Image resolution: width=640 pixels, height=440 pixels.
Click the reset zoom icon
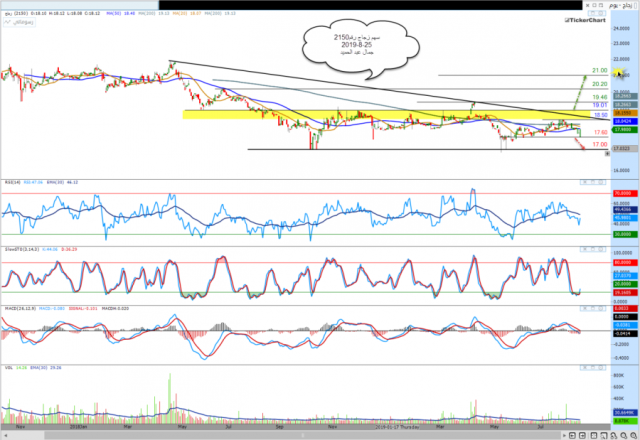(x=613, y=436)
